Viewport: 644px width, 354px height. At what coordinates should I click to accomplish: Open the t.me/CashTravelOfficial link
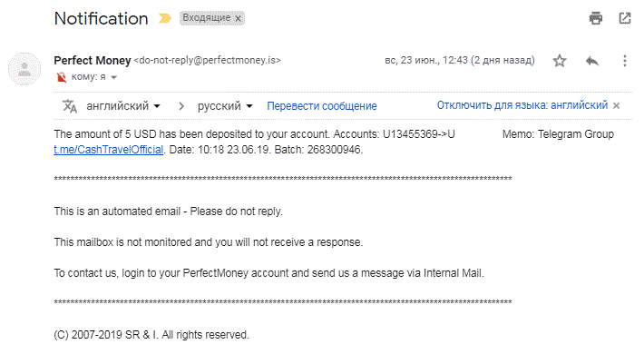click(109, 150)
